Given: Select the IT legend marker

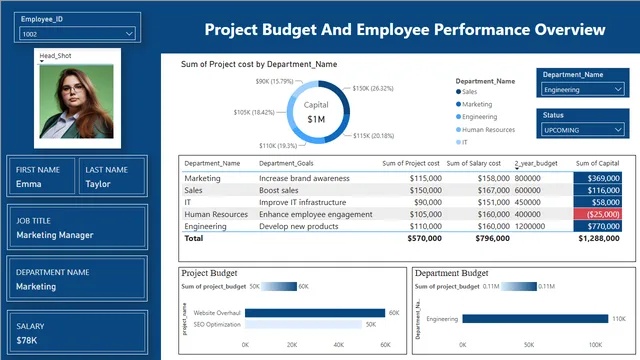Looking at the screenshot, I should click(458, 142).
